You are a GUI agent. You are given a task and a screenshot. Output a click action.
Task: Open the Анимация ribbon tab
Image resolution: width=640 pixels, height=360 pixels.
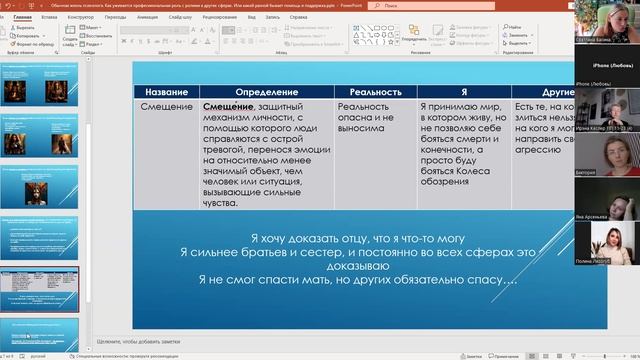click(x=147, y=17)
